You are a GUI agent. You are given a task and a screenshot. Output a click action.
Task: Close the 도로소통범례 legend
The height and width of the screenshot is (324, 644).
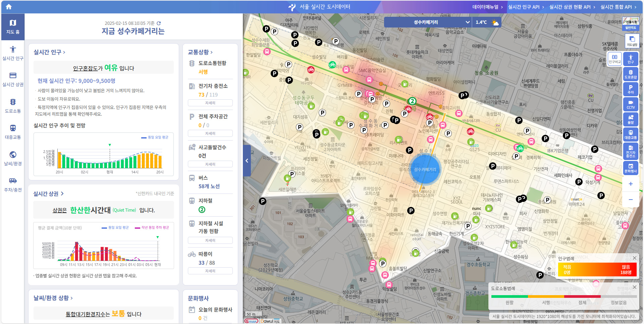tap(634, 287)
